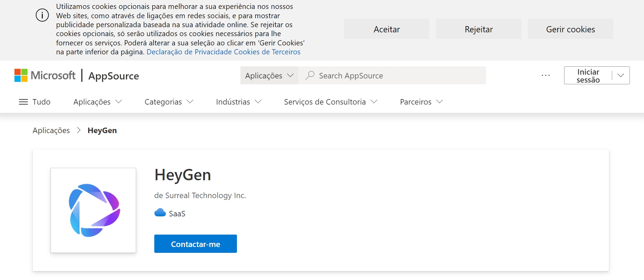Screen dimensions: 644x280
Task: Click the breadcrumb arrow separator
Action: point(79,130)
